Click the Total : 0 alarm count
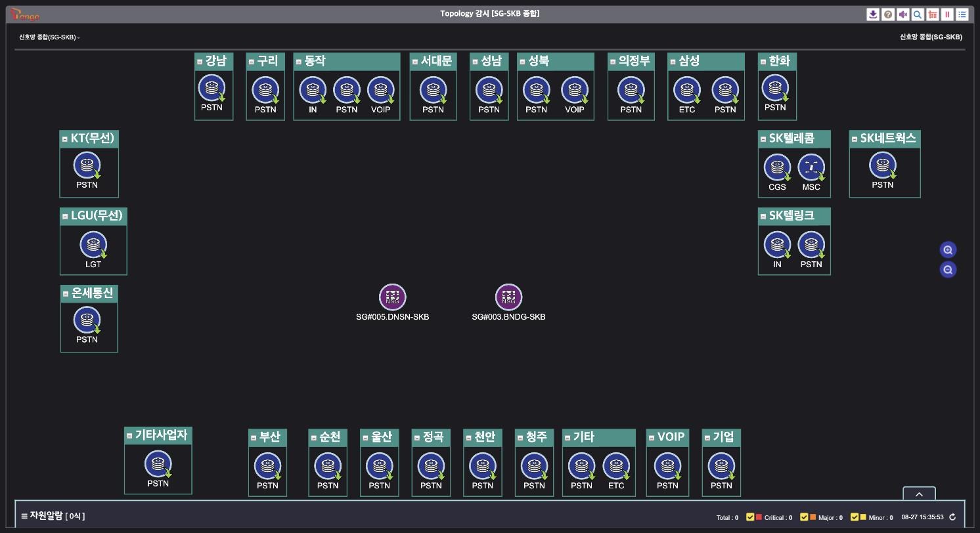The width and height of the screenshot is (980, 533). click(727, 518)
